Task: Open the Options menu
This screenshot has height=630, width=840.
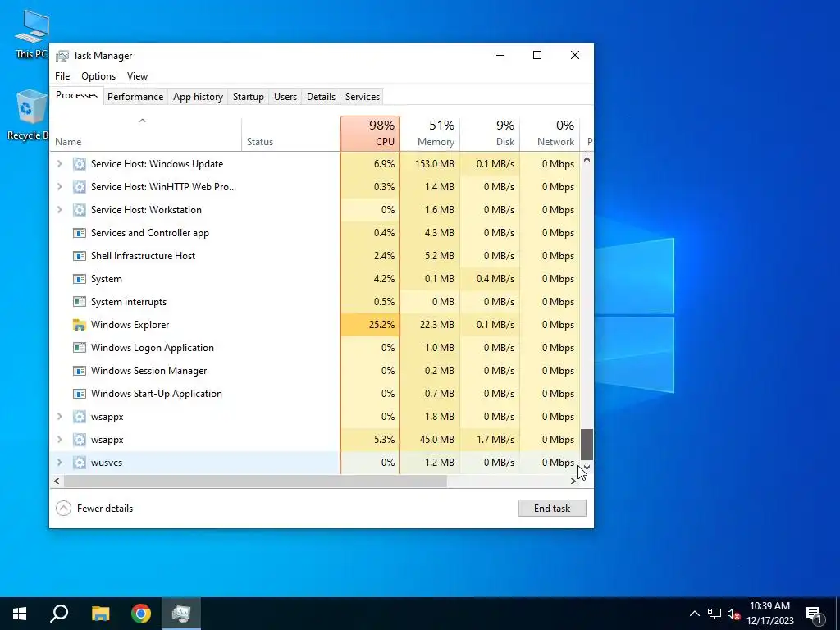Action: tap(98, 76)
